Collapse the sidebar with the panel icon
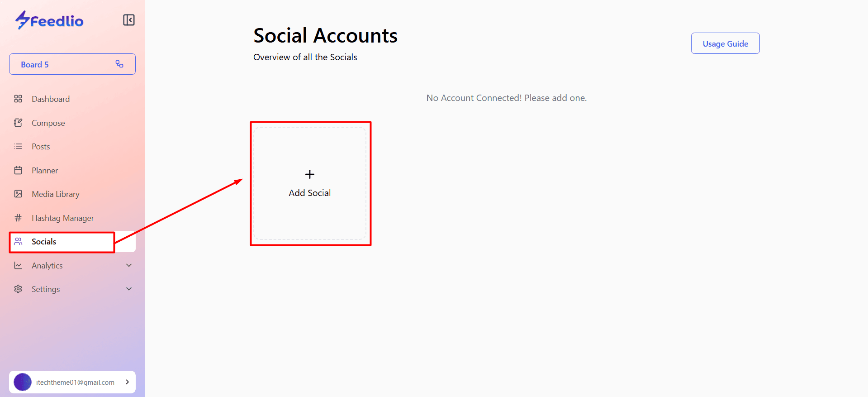This screenshot has height=397, width=868. [129, 20]
